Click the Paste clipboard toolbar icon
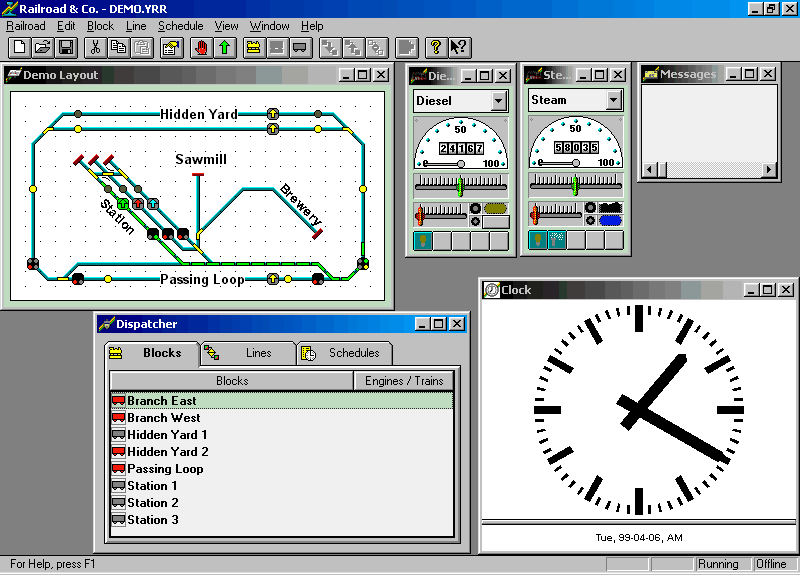 tap(142, 48)
